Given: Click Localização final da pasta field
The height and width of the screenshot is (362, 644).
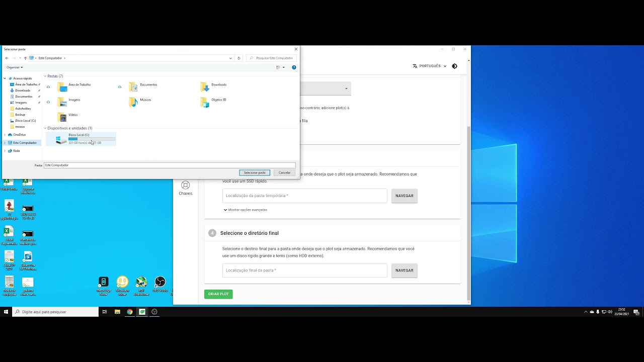Looking at the screenshot, I should pos(305,270).
